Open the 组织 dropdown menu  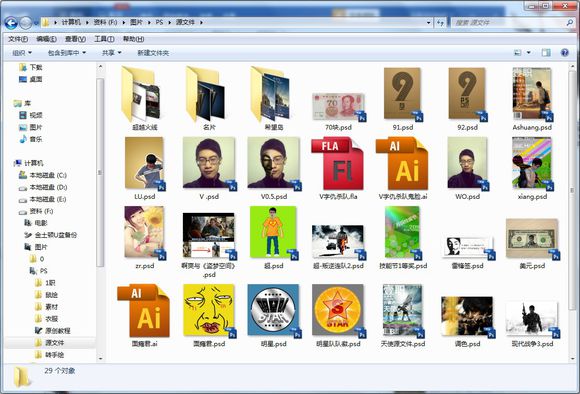[x=22, y=53]
